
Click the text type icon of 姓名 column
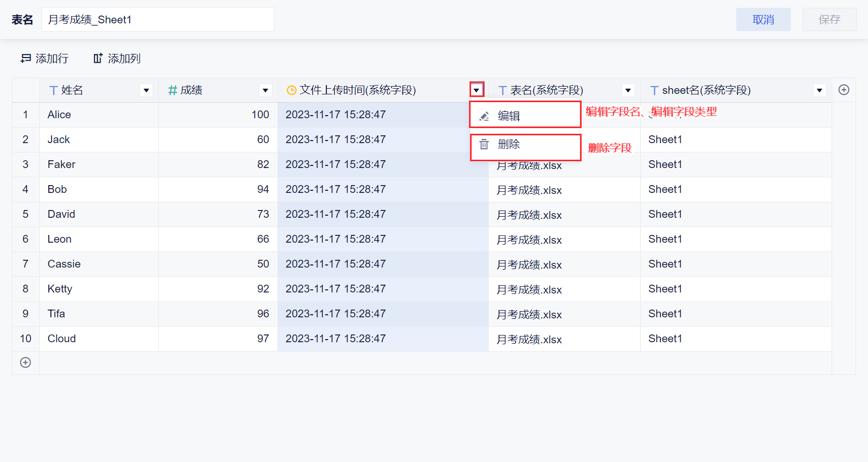tap(53, 91)
